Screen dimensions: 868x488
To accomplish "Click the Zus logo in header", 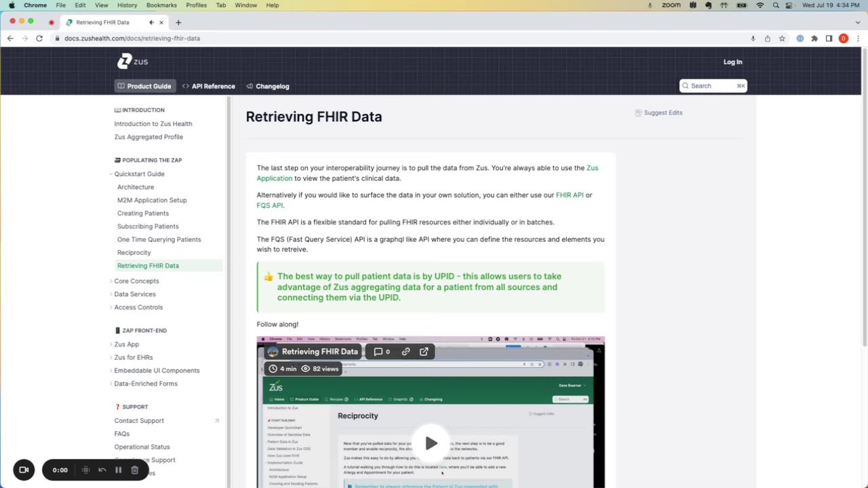I will [x=132, y=62].
